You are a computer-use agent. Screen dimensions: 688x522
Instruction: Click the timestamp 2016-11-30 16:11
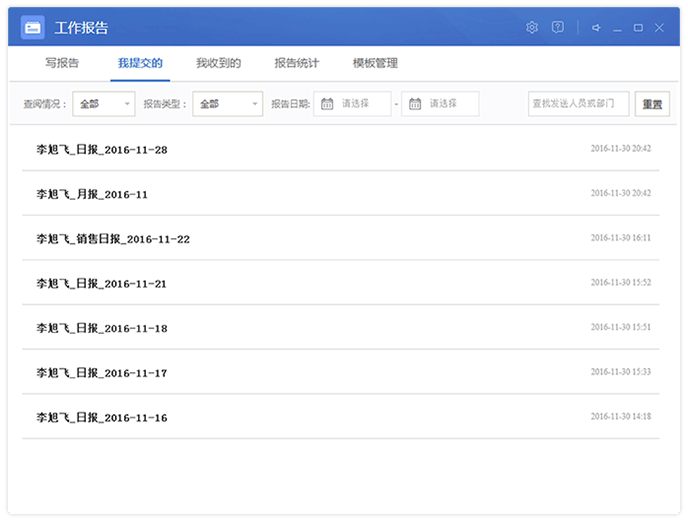pos(620,238)
